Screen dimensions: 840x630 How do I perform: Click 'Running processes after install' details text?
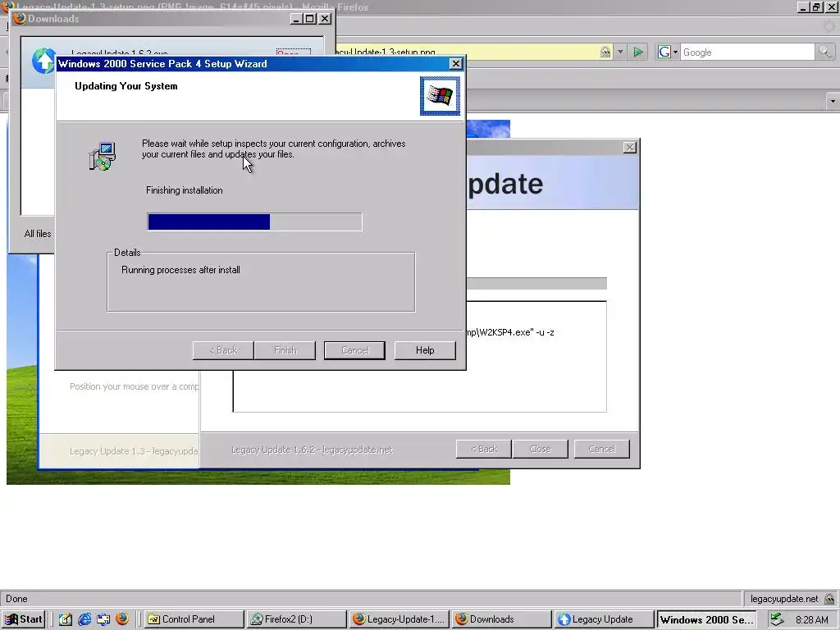(x=180, y=270)
